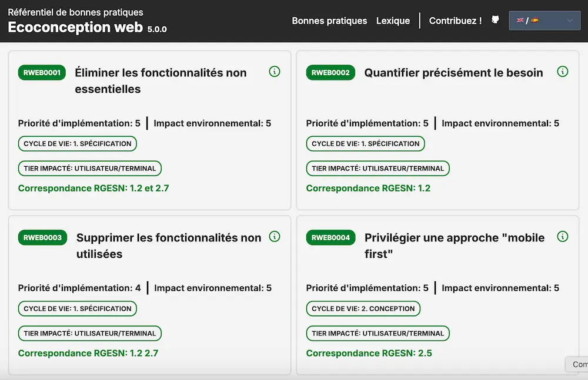Click Référentiel de bonnes pratiques header text
Viewport: 588px width, 380px height.
[x=75, y=12]
